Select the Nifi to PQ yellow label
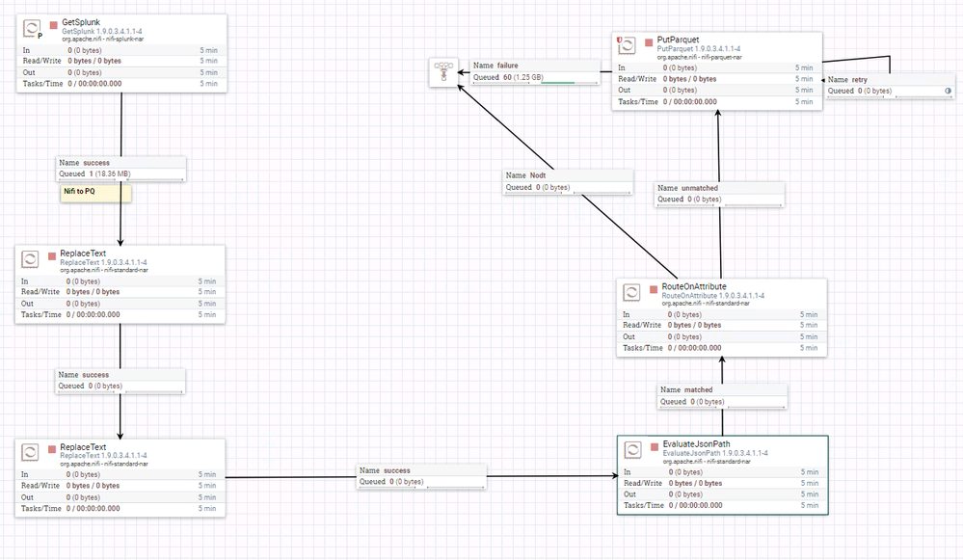963x560 pixels. (x=94, y=193)
